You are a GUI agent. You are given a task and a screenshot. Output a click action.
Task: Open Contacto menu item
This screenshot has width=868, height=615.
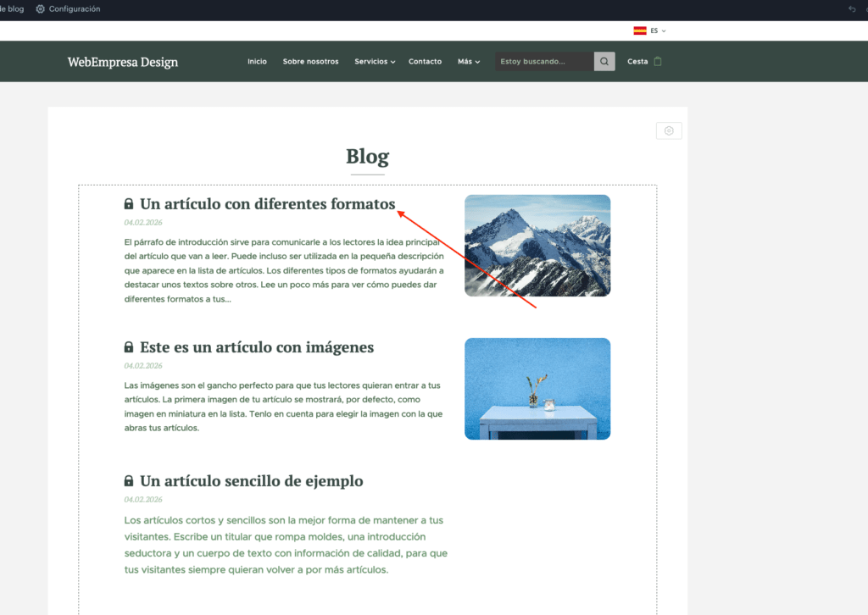(426, 61)
